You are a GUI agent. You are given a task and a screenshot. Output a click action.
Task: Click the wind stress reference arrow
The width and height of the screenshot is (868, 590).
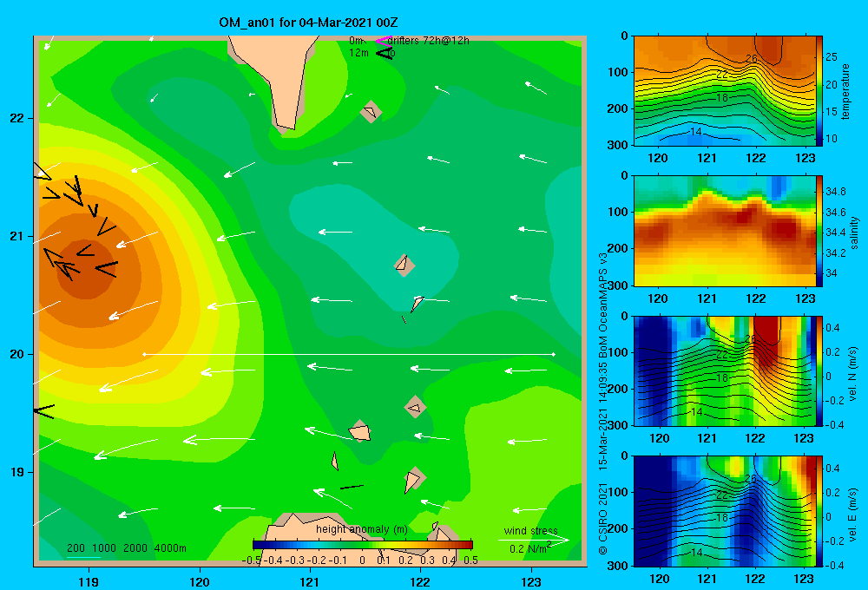tap(533, 541)
